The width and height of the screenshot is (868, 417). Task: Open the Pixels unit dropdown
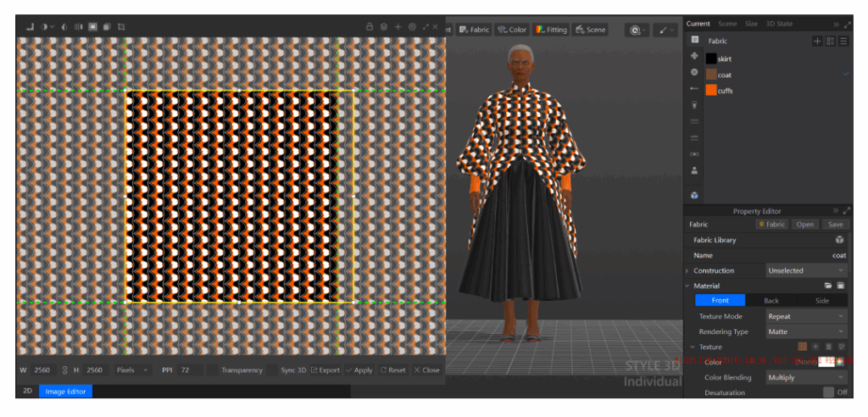(x=132, y=370)
